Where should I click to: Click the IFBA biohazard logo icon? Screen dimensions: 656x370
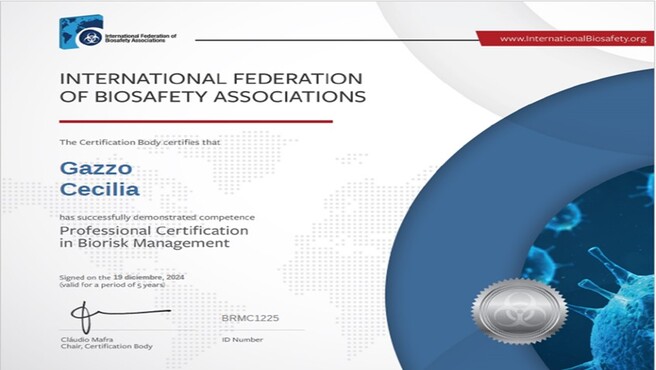90,37
